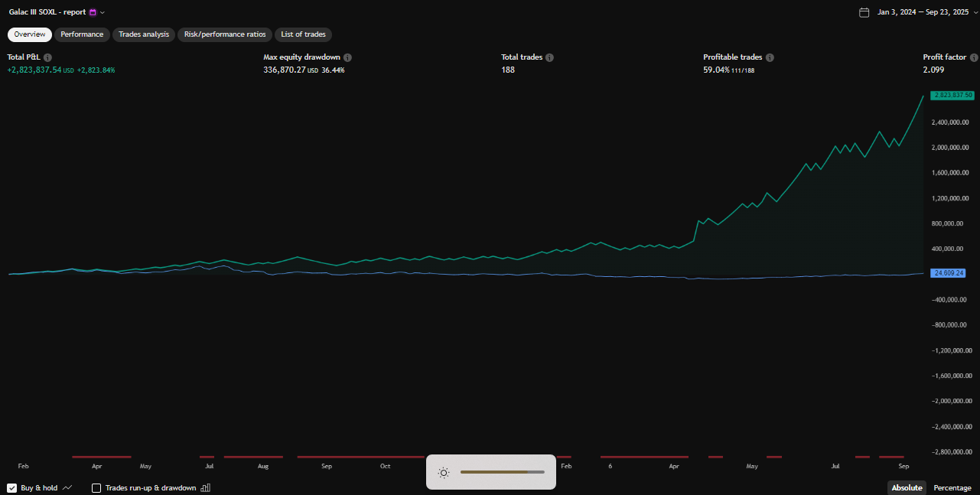The image size is (980, 495).
Task: Open the date range chevron dropdown
Action: click(x=975, y=12)
